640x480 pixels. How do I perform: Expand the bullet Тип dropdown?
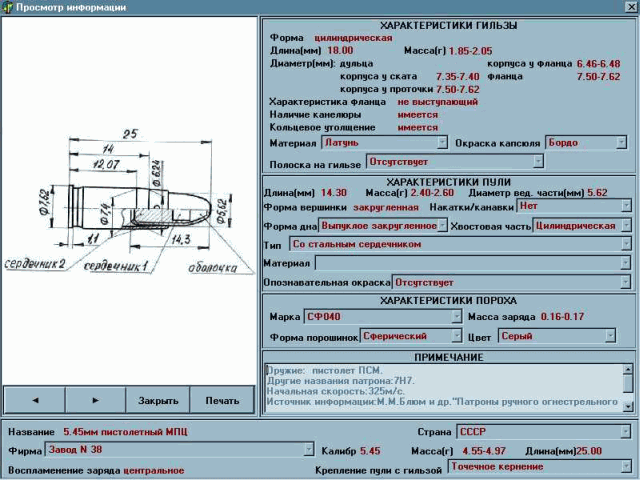coord(626,243)
